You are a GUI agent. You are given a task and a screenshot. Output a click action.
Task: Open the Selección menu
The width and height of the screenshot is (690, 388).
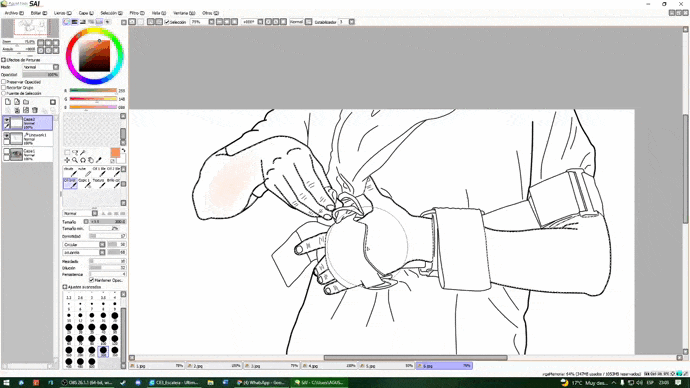pyautogui.click(x=111, y=13)
